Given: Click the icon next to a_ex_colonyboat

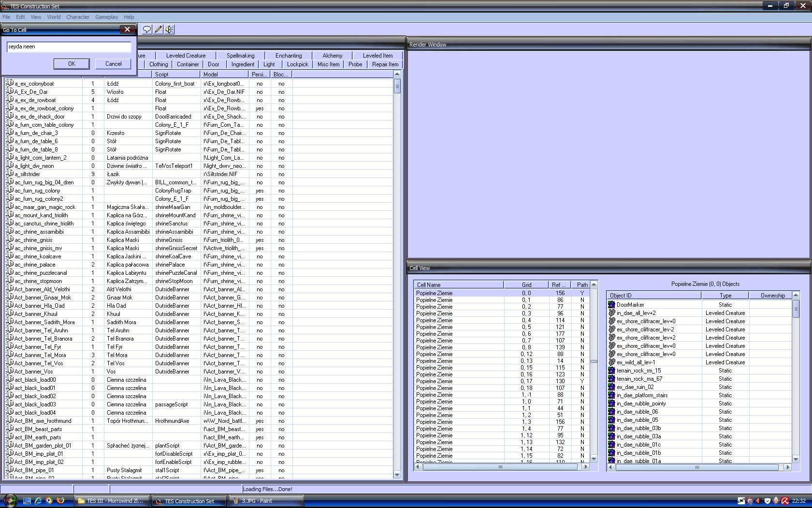Looking at the screenshot, I should tap(9, 83).
